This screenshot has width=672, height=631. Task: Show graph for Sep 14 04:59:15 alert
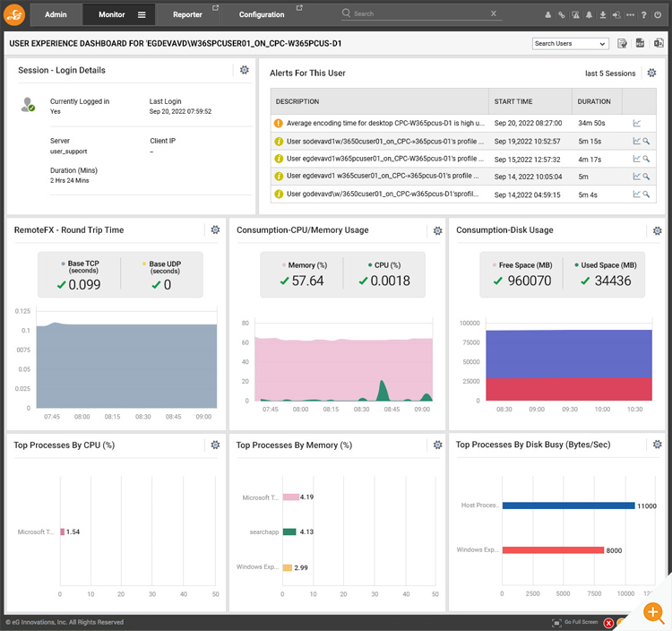(x=637, y=194)
